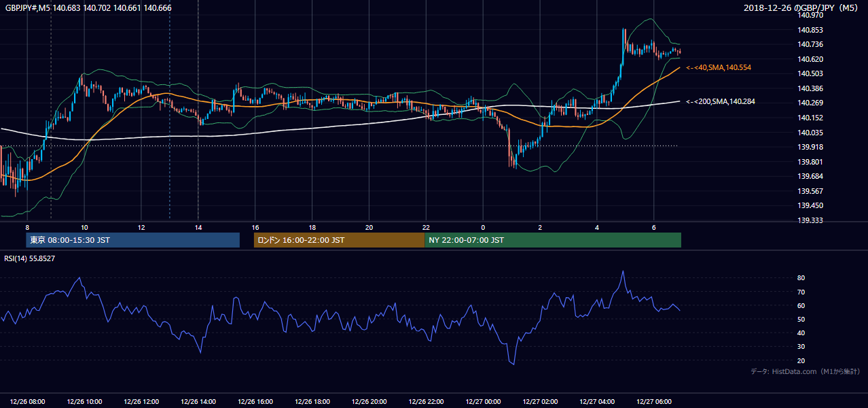
Task: Click RSI scale value 50
Action: 801,320
